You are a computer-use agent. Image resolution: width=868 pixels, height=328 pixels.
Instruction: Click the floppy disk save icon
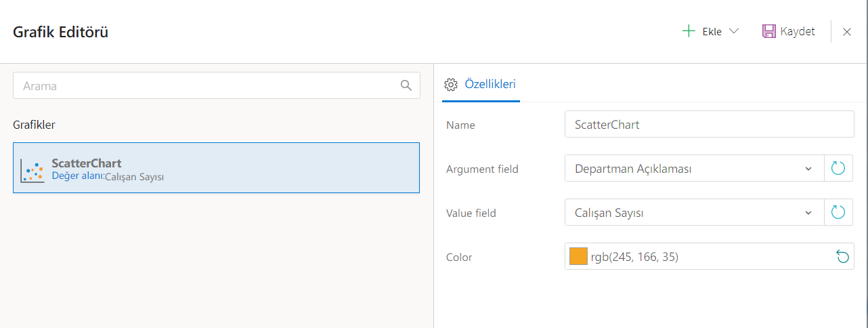click(768, 31)
